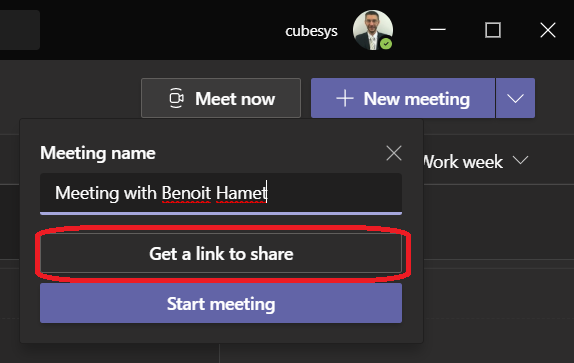Screen dimensions: 574x363
Task: Click Get a link to share
Action: point(221,253)
